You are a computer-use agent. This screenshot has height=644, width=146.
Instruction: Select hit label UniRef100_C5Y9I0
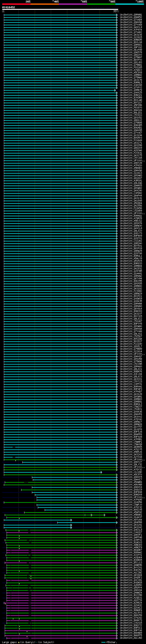tap(131, 115)
